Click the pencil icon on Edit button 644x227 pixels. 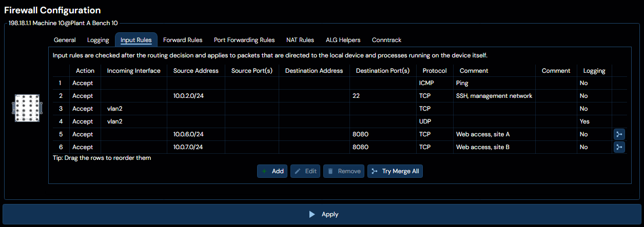[x=298, y=171]
